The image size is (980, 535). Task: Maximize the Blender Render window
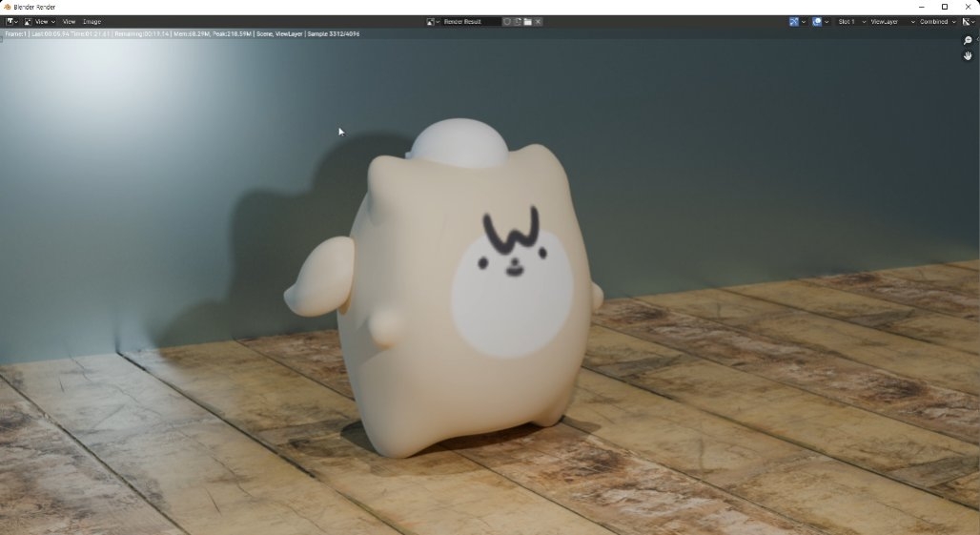coord(945,7)
